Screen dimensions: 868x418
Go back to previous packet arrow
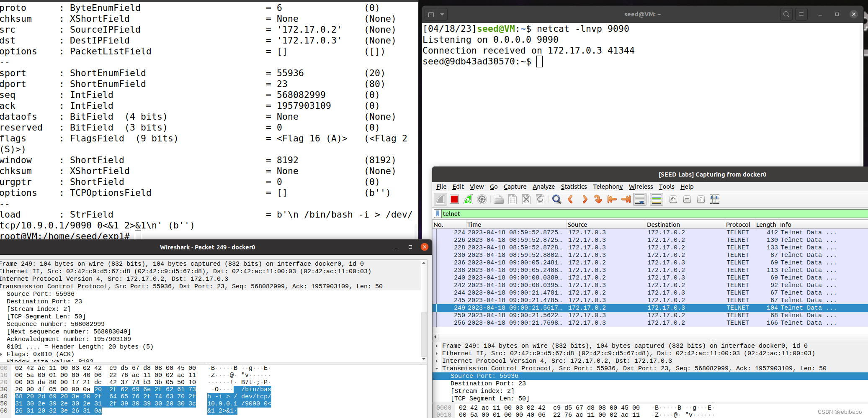(570, 200)
